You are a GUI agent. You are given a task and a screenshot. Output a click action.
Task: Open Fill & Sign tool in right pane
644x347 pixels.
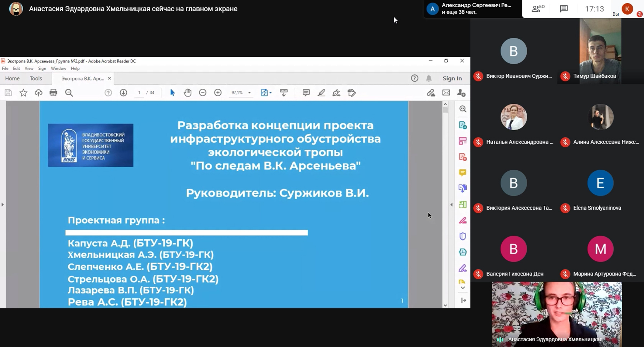click(x=463, y=268)
